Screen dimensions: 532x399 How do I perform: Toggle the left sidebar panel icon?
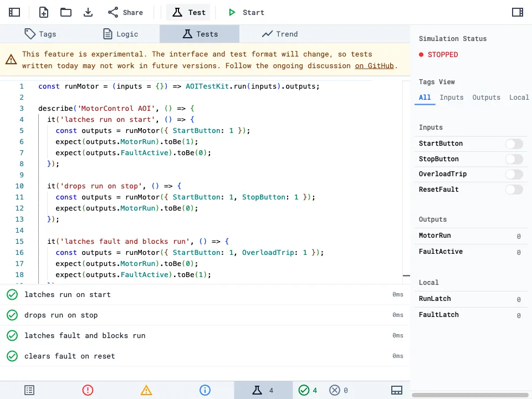click(14, 12)
